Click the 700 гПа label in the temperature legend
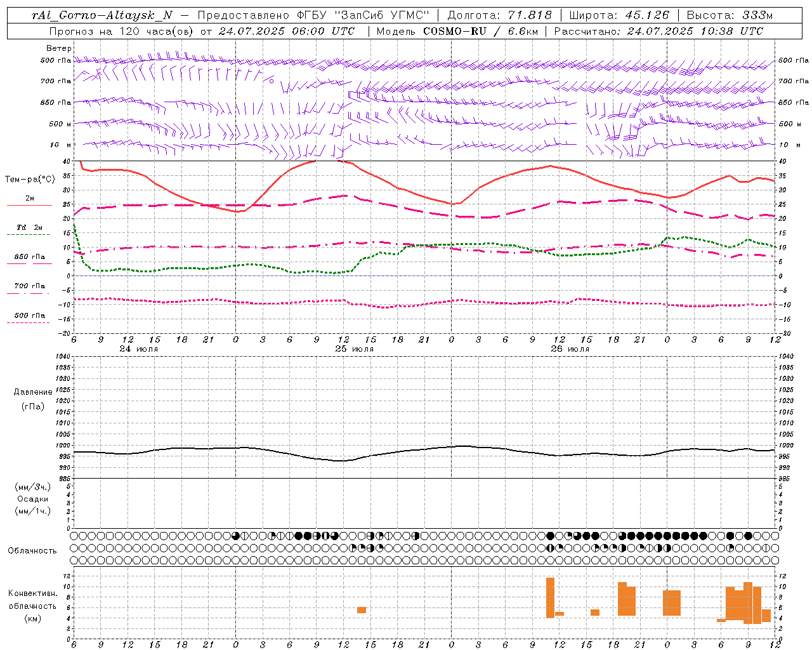Image resolution: width=812 pixels, height=650 pixels. pyautogui.click(x=29, y=286)
